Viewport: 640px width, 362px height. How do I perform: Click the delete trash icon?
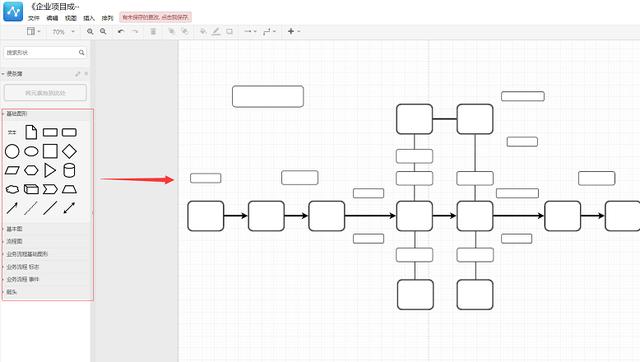tap(153, 31)
